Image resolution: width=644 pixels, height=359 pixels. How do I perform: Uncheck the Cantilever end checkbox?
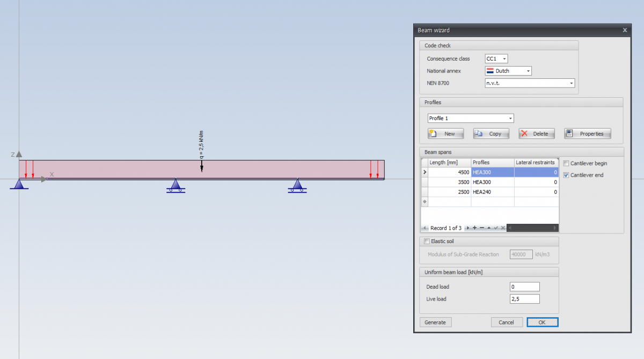coord(566,175)
